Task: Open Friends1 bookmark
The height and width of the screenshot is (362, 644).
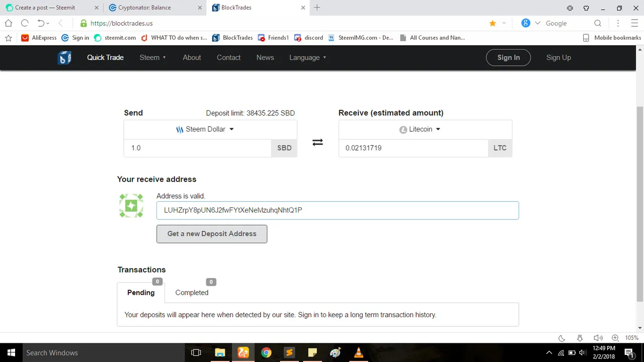Action: tap(273, 38)
